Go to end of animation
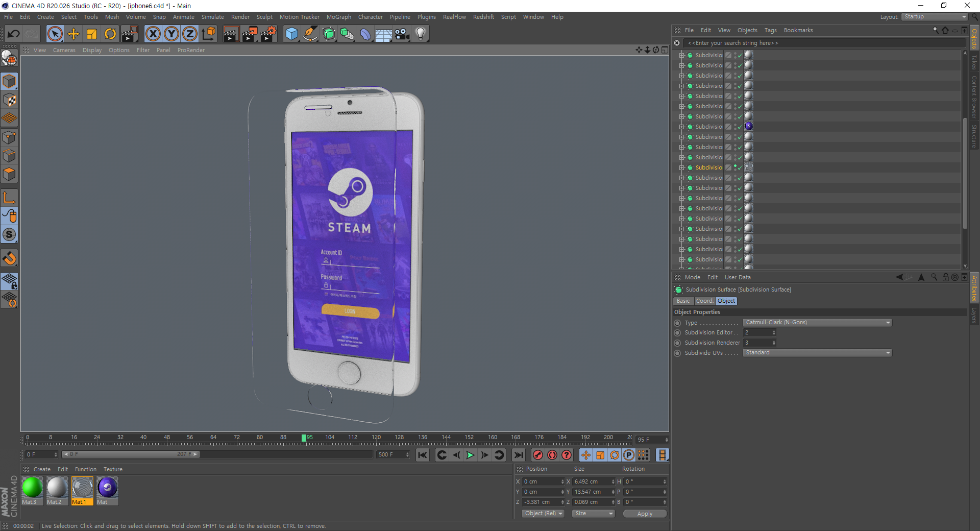 point(519,455)
